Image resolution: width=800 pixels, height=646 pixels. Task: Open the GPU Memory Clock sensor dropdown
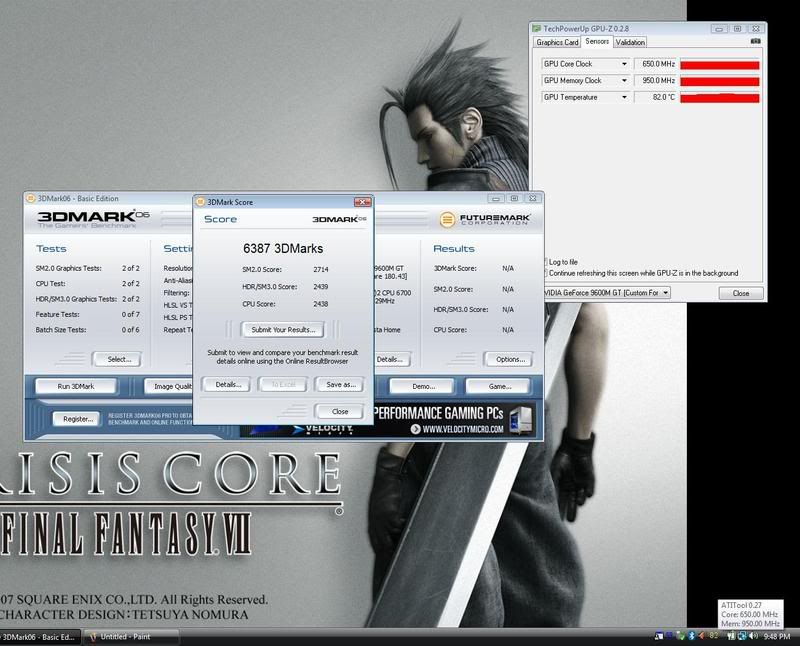click(x=624, y=81)
